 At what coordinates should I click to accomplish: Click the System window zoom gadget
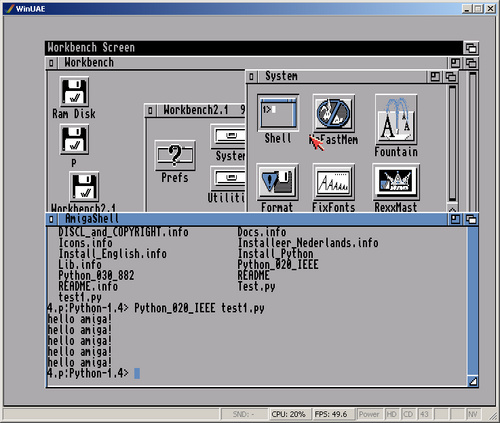pyautogui.click(x=435, y=77)
